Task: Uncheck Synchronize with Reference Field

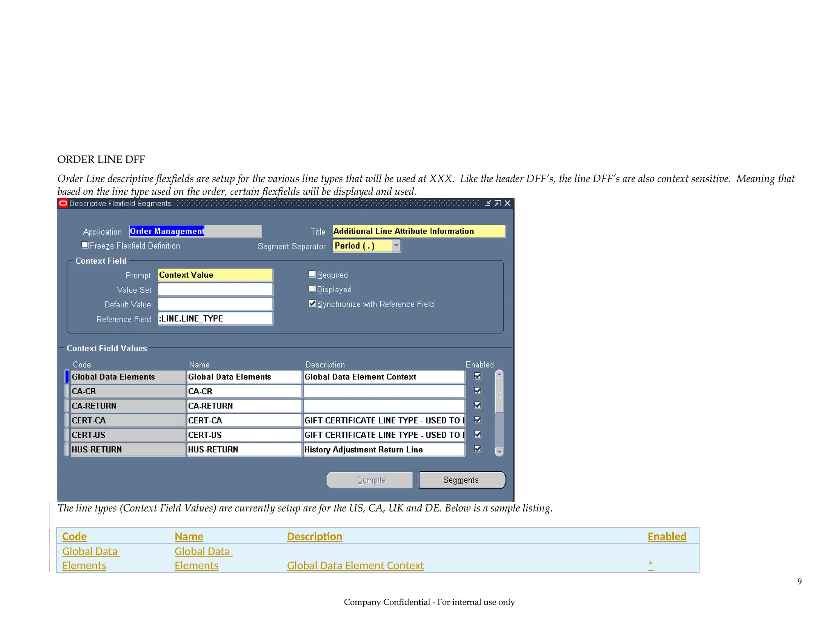Action: point(312,304)
